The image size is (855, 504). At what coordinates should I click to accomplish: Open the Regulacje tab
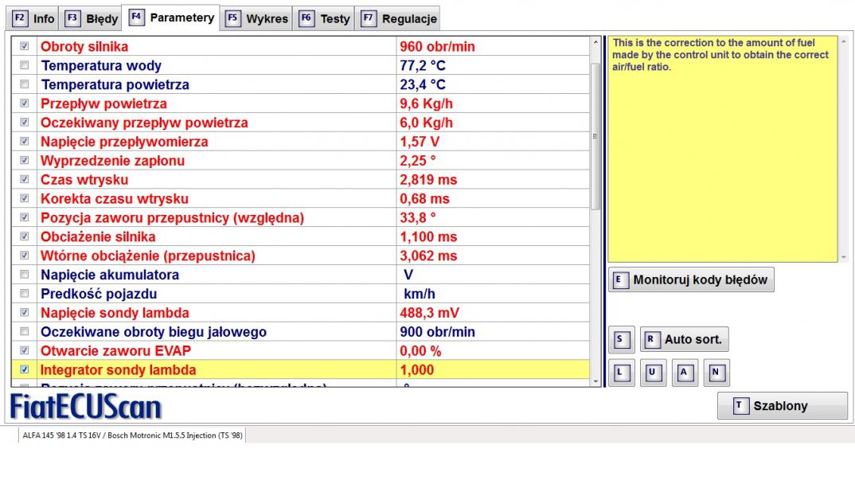[397, 19]
